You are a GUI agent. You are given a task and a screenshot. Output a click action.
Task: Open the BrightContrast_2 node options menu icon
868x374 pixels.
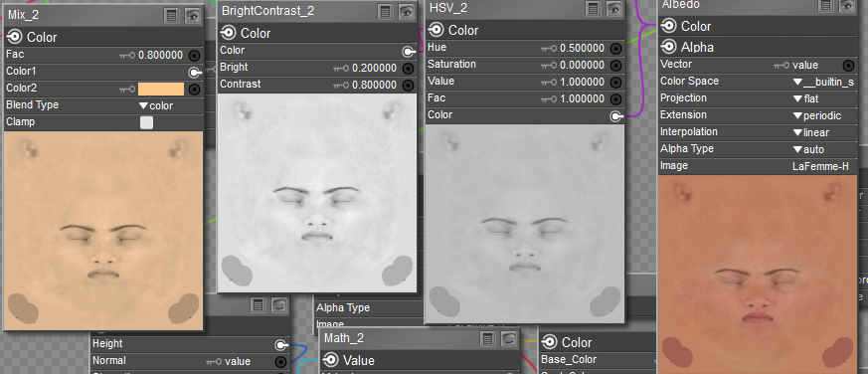[x=386, y=11]
